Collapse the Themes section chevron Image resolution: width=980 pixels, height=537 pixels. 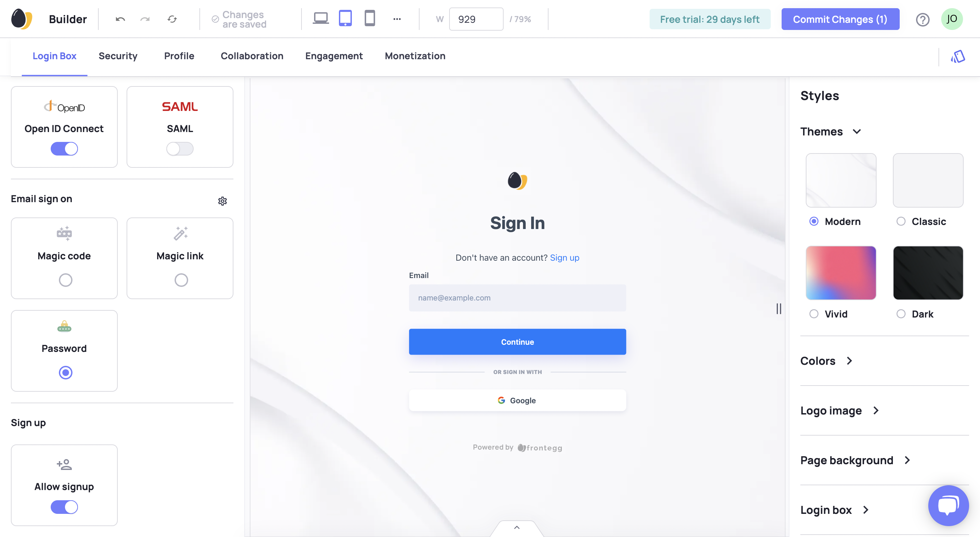click(x=857, y=132)
